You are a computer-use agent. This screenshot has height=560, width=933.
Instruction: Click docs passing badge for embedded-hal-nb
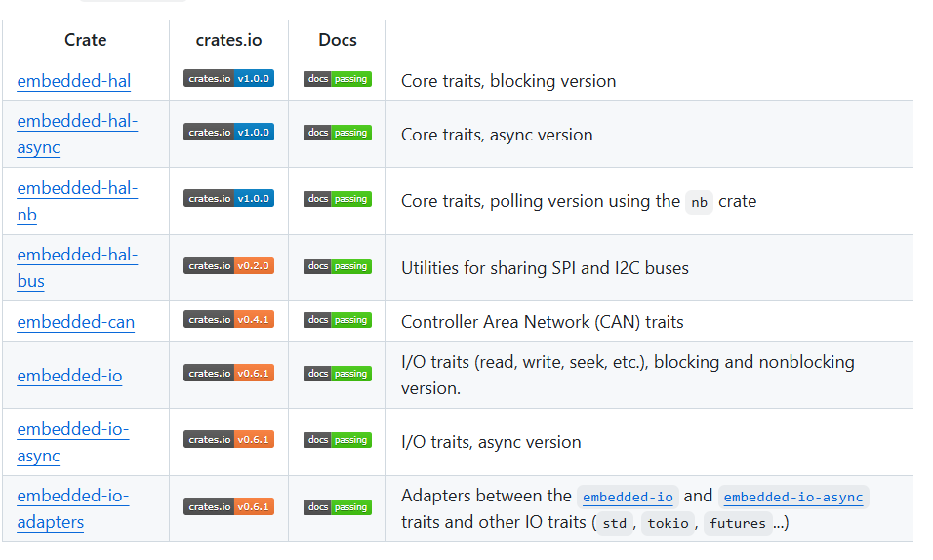(338, 199)
